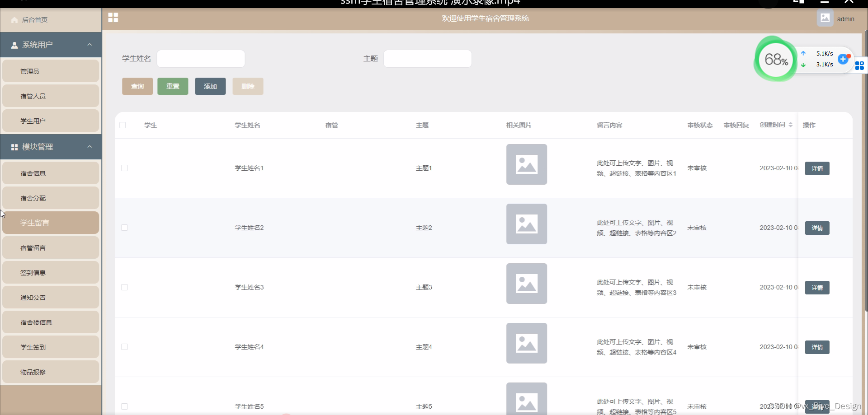The width and height of the screenshot is (868, 415).
Task: Open 通知公告 menu item
Action: click(x=51, y=297)
